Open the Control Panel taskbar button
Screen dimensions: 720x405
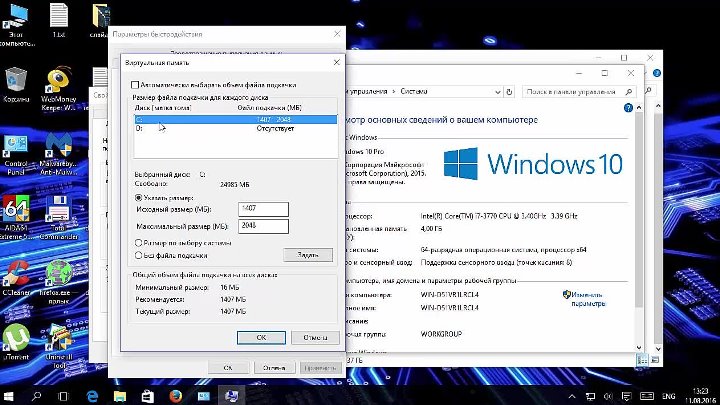click(x=203, y=396)
